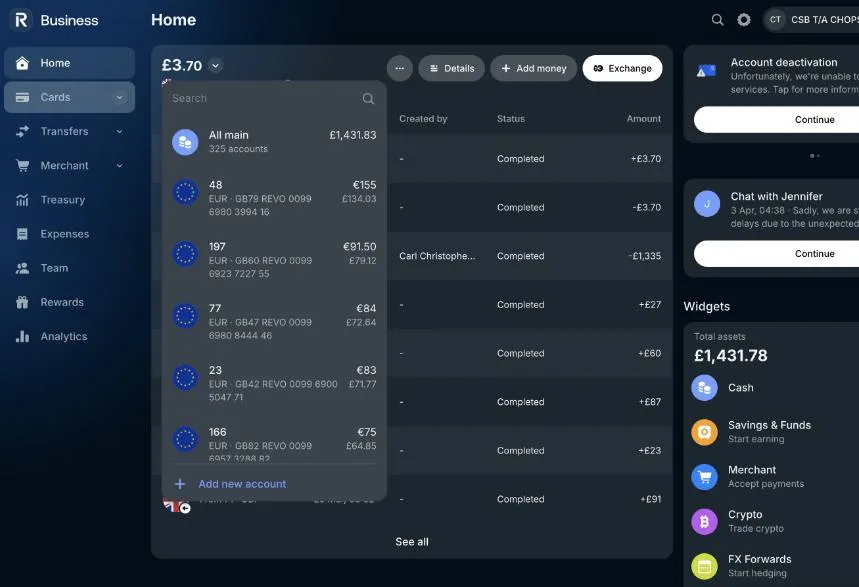Viewport: 859px width, 587px height.
Task: Expand the Cards sidebar submenu chevron
Action: (x=120, y=98)
